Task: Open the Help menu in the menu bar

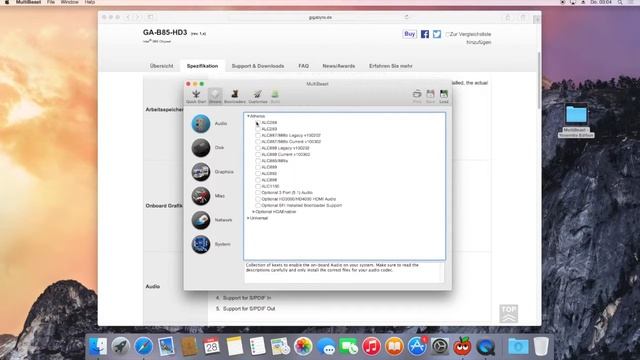Action: click(x=90, y=2)
